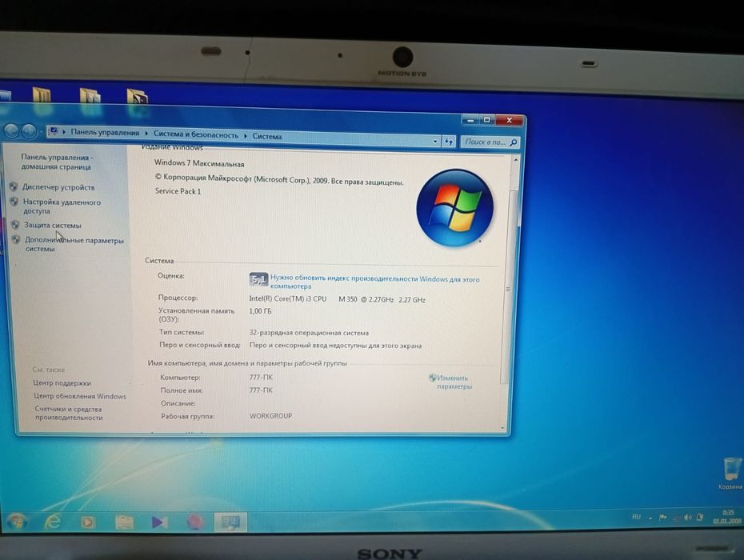744x560 pixels.
Task: Click the 5,1 performance index badge
Action: tap(258, 279)
